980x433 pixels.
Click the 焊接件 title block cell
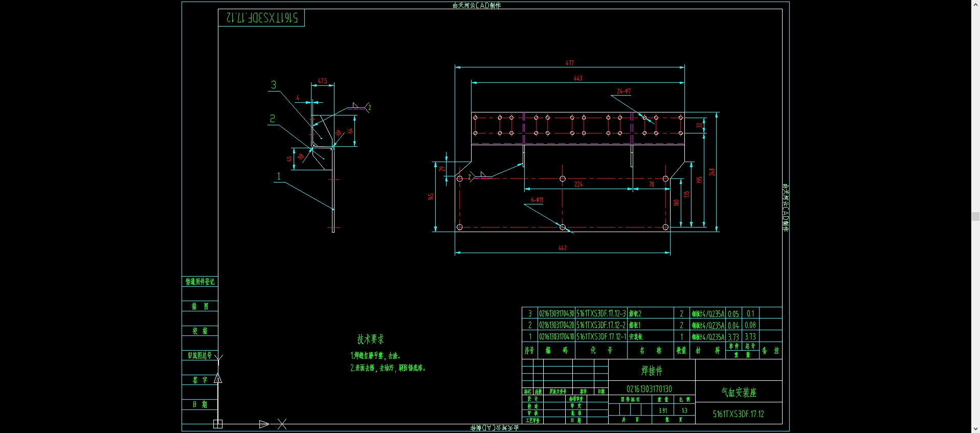pyautogui.click(x=652, y=370)
